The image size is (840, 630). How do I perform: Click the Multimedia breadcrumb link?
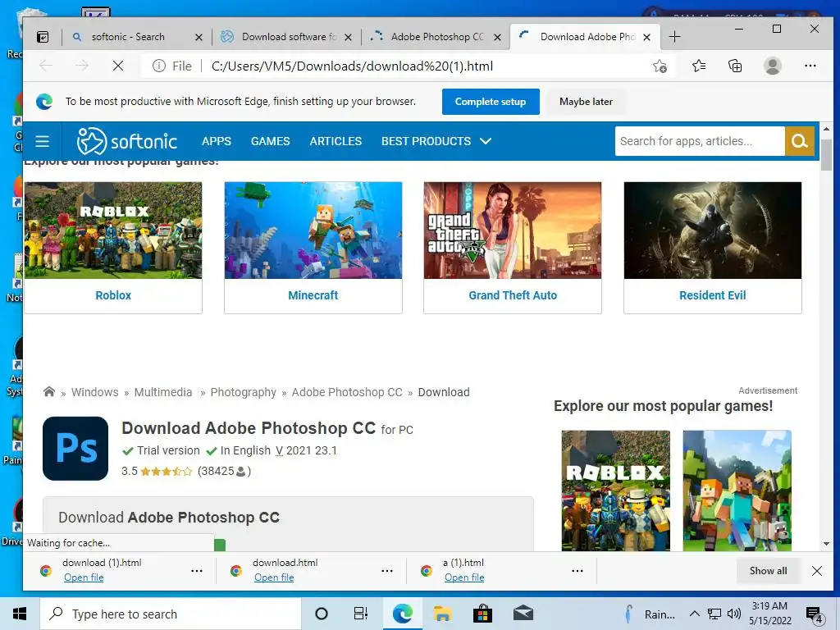163,392
